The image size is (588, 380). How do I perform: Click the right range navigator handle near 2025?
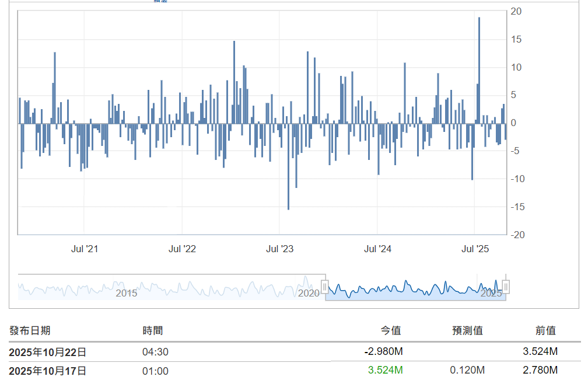pos(506,287)
